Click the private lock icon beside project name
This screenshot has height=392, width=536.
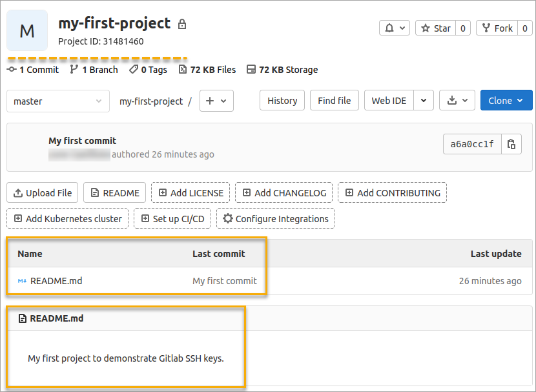tap(182, 24)
